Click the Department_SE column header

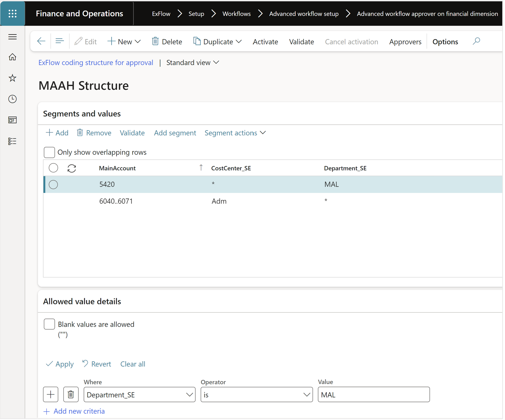point(345,168)
